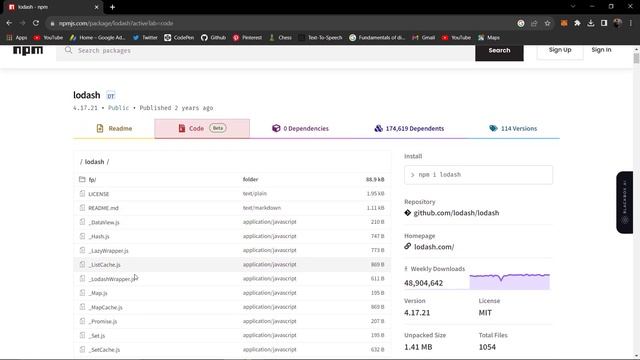Open the Pinterest bookmark

[247, 38]
